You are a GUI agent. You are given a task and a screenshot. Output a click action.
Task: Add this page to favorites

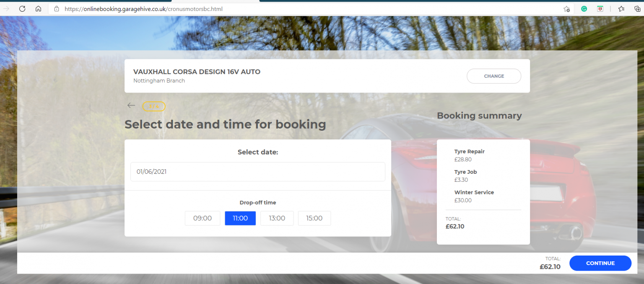[x=567, y=9]
